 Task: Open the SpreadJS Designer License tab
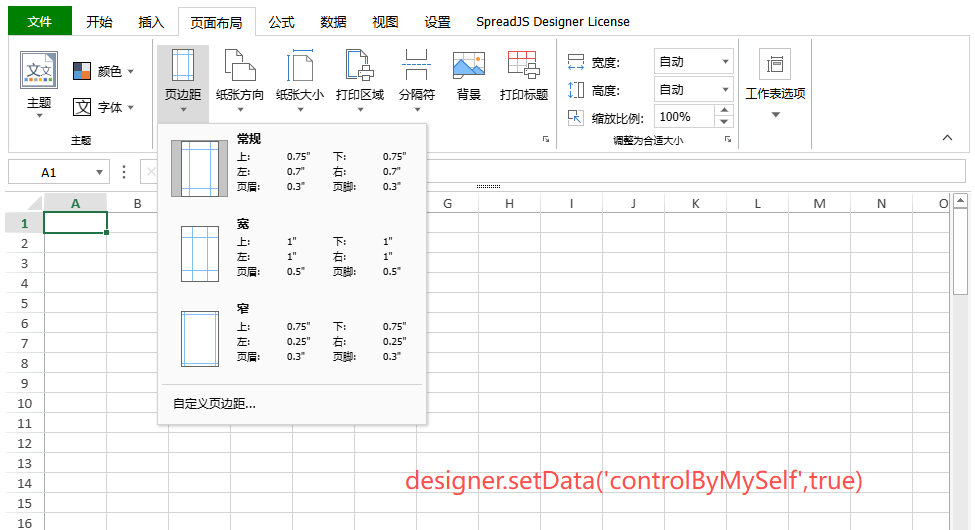553,22
